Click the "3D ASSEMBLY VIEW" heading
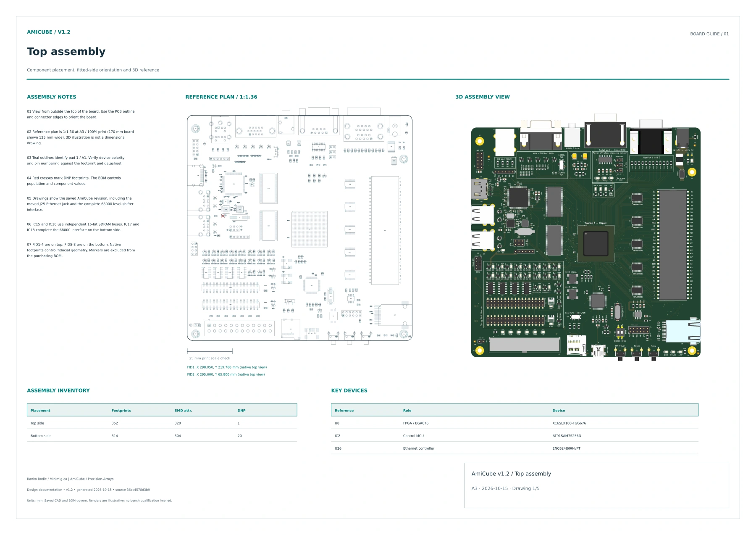The image size is (756, 535). [x=483, y=97]
